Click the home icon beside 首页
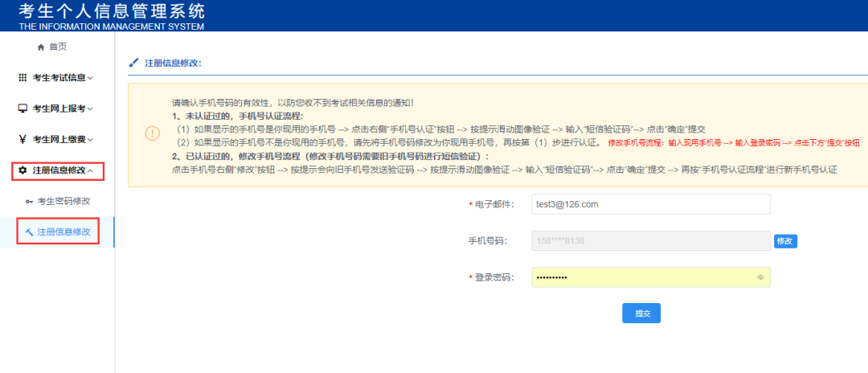 coord(40,47)
